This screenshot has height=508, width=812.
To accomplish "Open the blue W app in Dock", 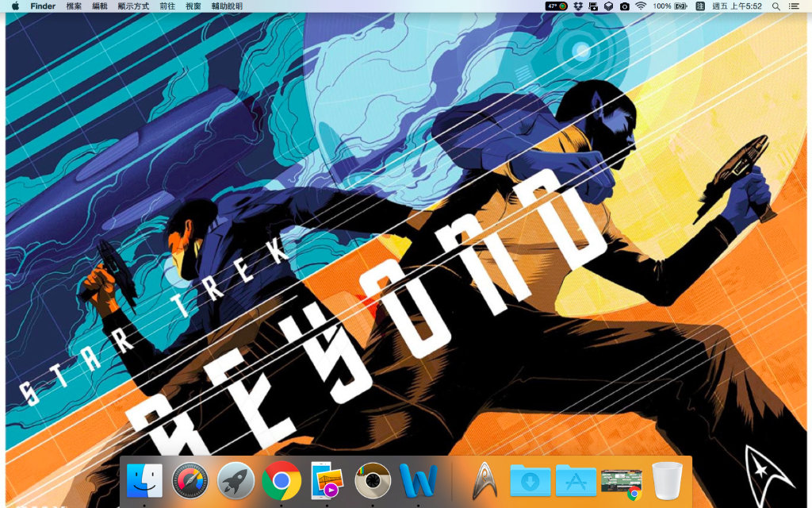I will click(419, 480).
